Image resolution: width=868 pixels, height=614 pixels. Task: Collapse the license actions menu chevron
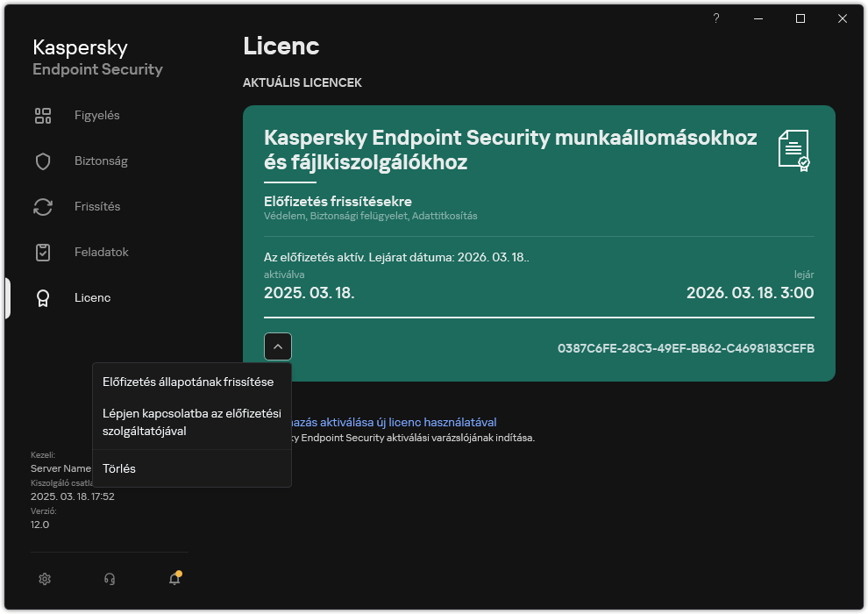(x=278, y=346)
